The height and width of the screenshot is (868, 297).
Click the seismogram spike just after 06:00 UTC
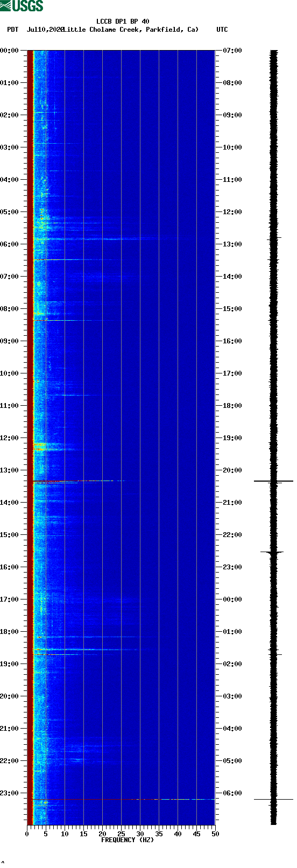tap(273, 800)
